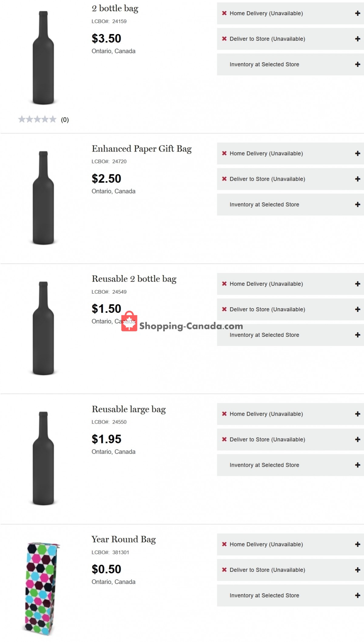Open the 2 bottle bag product page

(x=115, y=8)
